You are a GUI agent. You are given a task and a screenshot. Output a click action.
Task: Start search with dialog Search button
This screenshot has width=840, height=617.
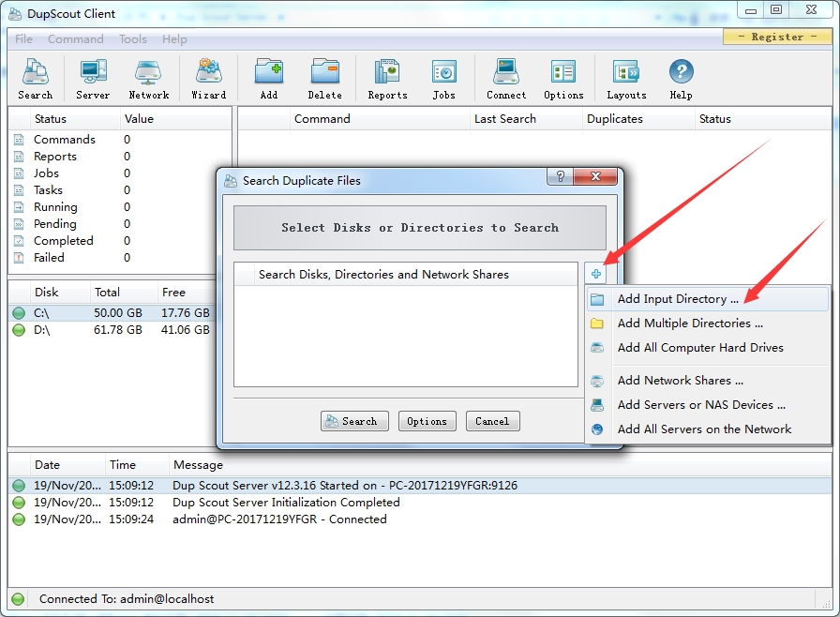354,422
